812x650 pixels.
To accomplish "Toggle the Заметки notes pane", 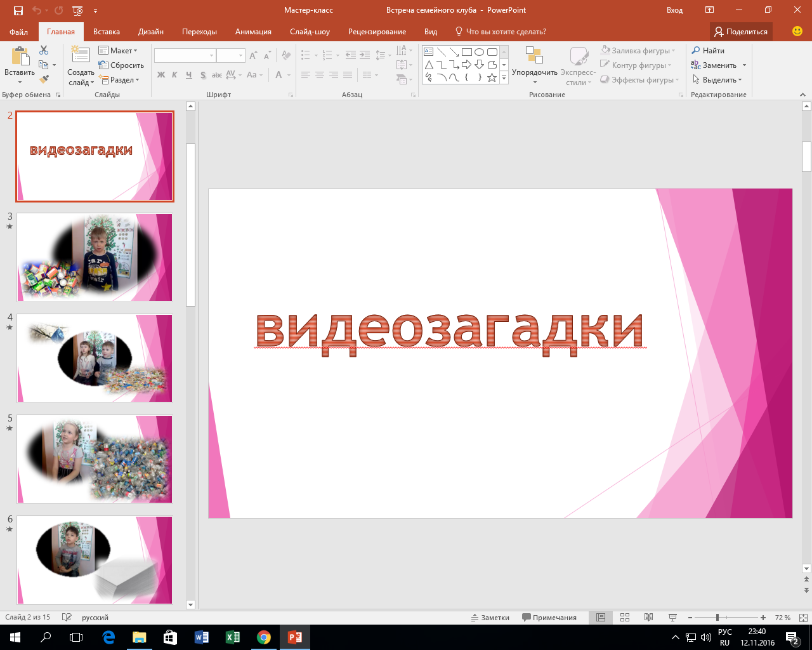I will [x=490, y=618].
